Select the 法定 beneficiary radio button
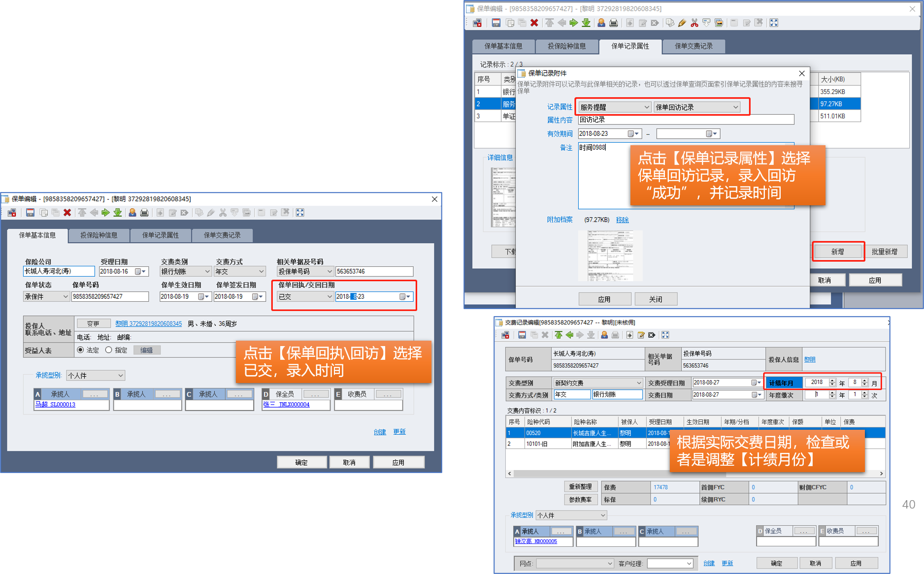 coord(81,350)
